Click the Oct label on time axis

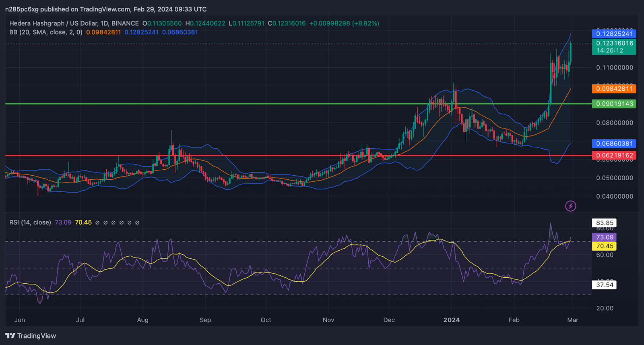[266, 320]
